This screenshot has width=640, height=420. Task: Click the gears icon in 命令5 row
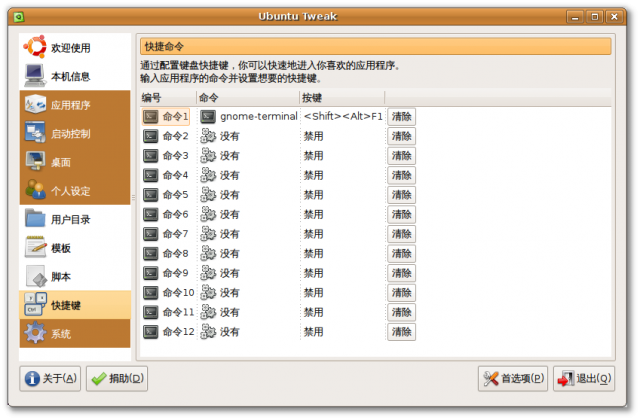pyautogui.click(x=208, y=195)
